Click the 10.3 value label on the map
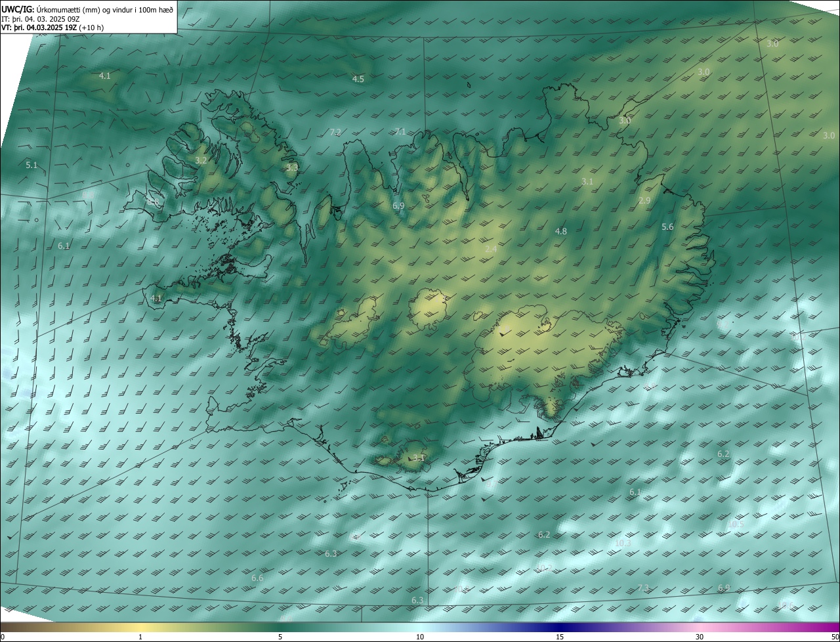840x642 pixels. click(623, 544)
